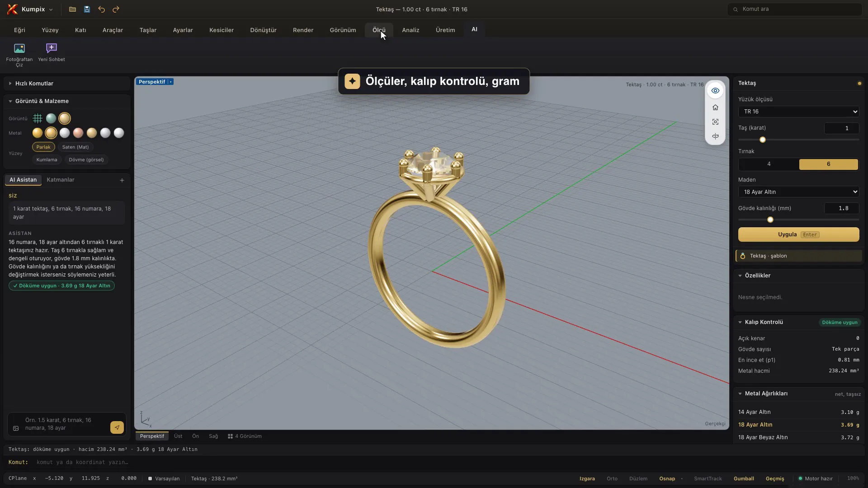Collapse Görüntü & Malzeme panel
The height and width of the screenshot is (488, 868).
click(67, 101)
